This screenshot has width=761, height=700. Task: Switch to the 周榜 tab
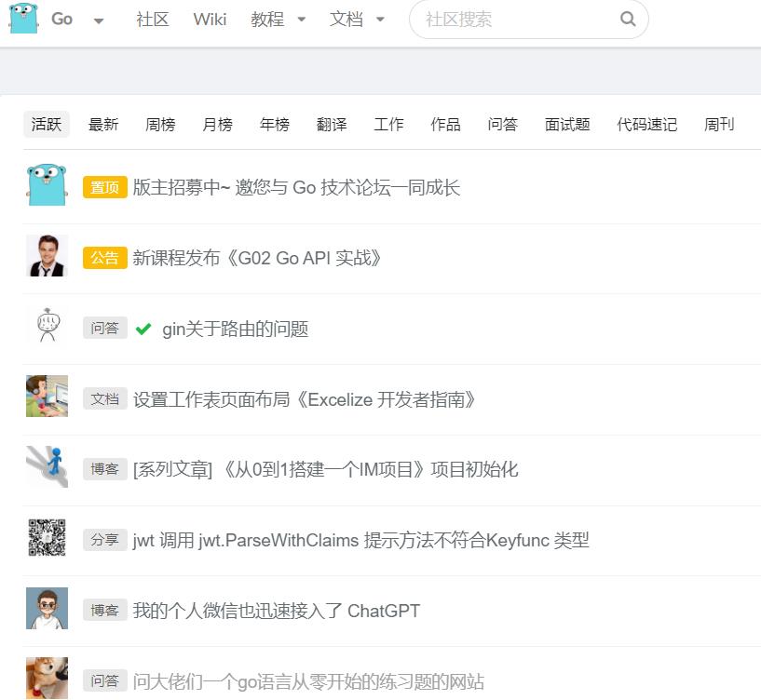point(160,124)
